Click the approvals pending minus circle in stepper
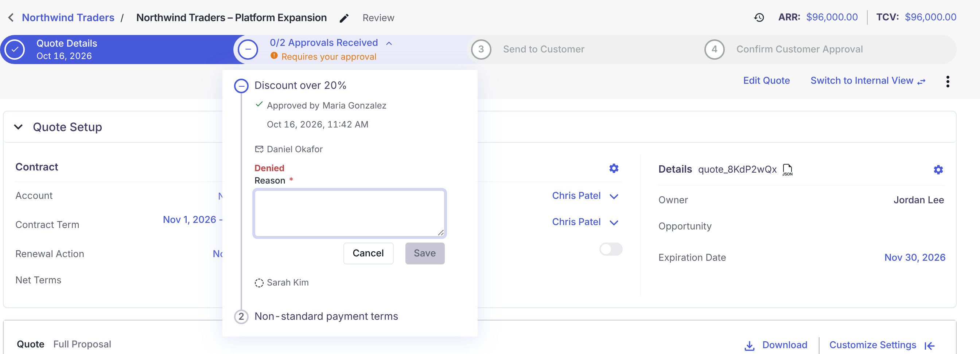This screenshot has height=354, width=980. tap(248, 50)
